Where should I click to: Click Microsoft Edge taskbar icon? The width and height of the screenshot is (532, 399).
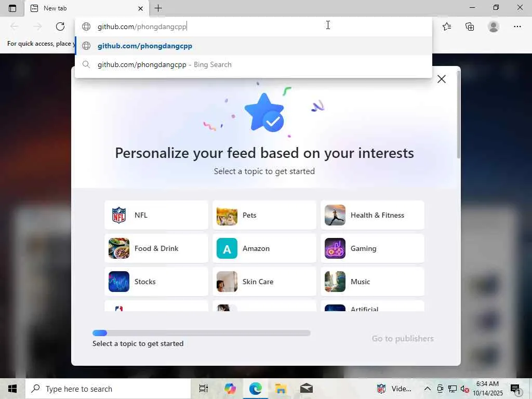[x=255, y=389]
